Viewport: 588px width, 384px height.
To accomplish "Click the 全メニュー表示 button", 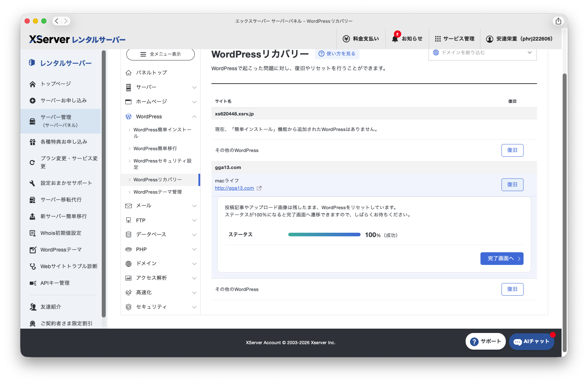I will click(160, 54).
